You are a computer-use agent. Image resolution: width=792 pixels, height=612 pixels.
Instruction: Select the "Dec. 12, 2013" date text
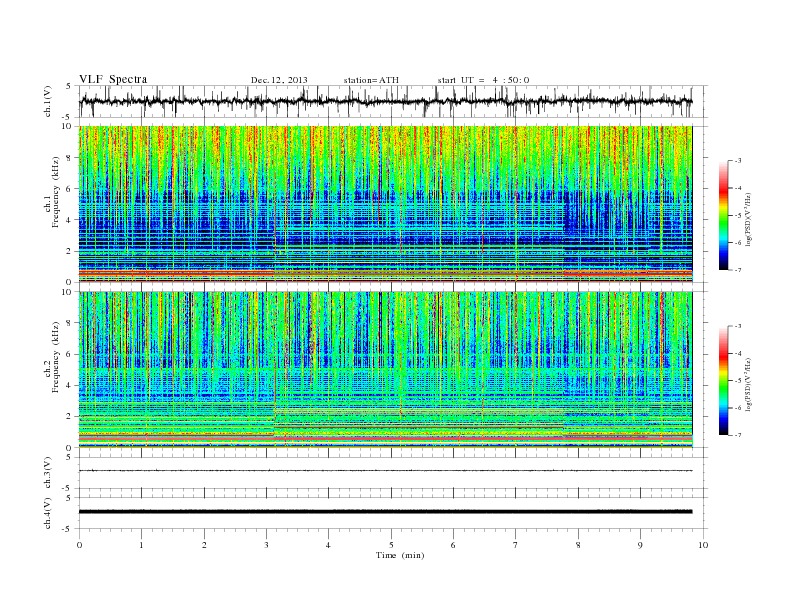279,80
